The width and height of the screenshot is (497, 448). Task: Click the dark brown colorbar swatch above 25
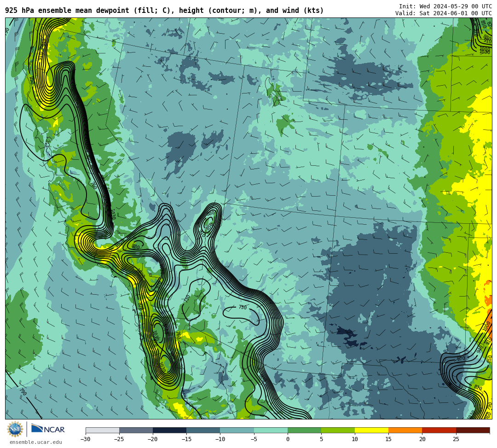click(473, 430)
